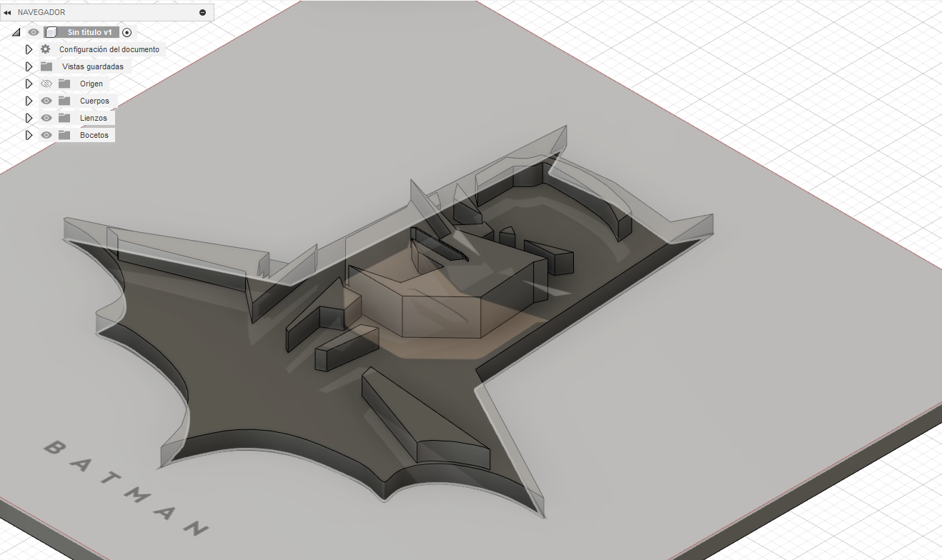Expand the Cuerpos folder
Screen dimensions: 942x560
[29, 101]
